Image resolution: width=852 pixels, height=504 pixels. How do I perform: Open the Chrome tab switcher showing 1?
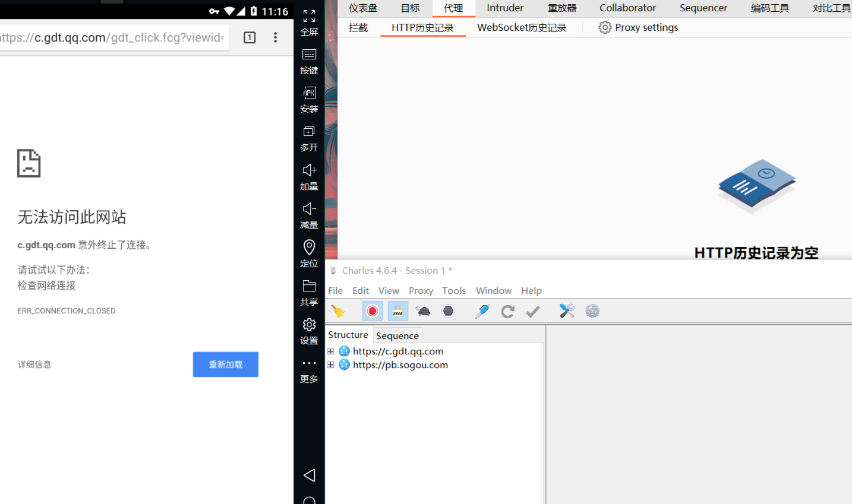(x=250, y=37)
